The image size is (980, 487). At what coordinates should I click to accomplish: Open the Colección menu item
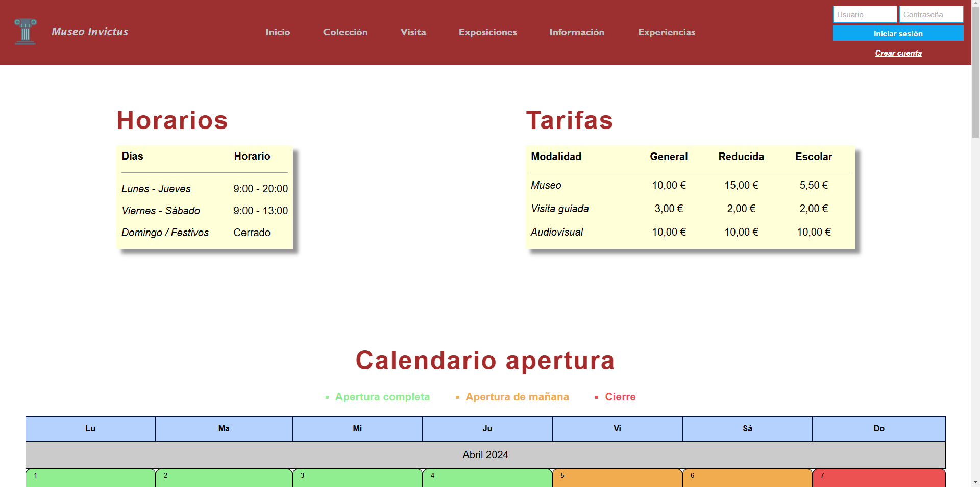tap(346, 32)
